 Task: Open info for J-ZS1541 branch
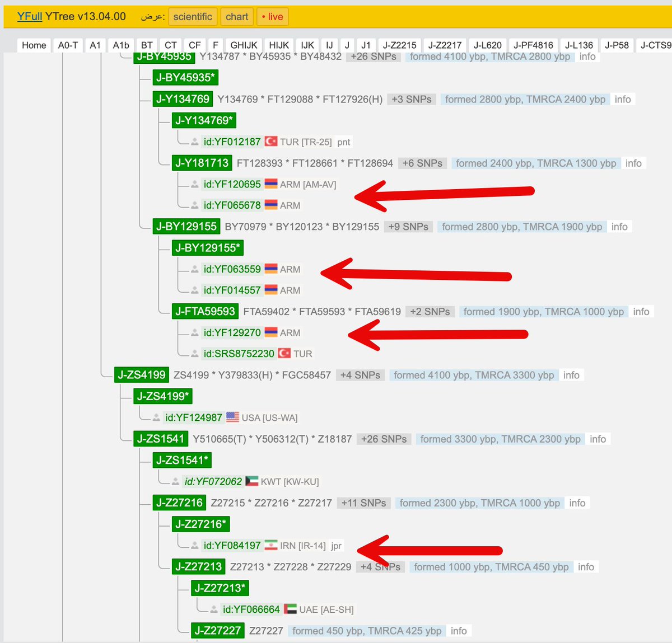coord(598,439)
